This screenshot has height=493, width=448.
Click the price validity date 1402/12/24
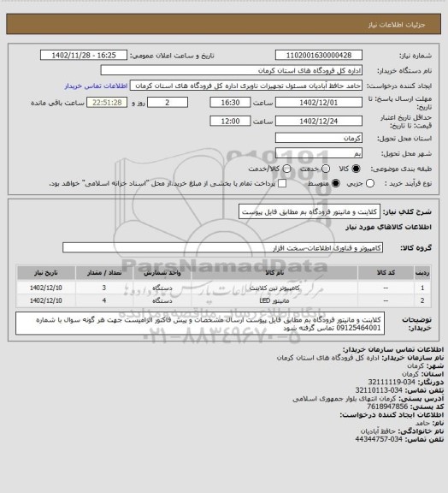pyautogui.click(x=319, y=121)
